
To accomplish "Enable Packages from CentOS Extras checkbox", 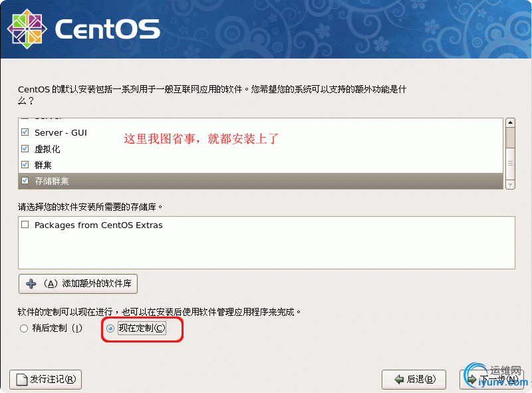I will click(25, 225).
